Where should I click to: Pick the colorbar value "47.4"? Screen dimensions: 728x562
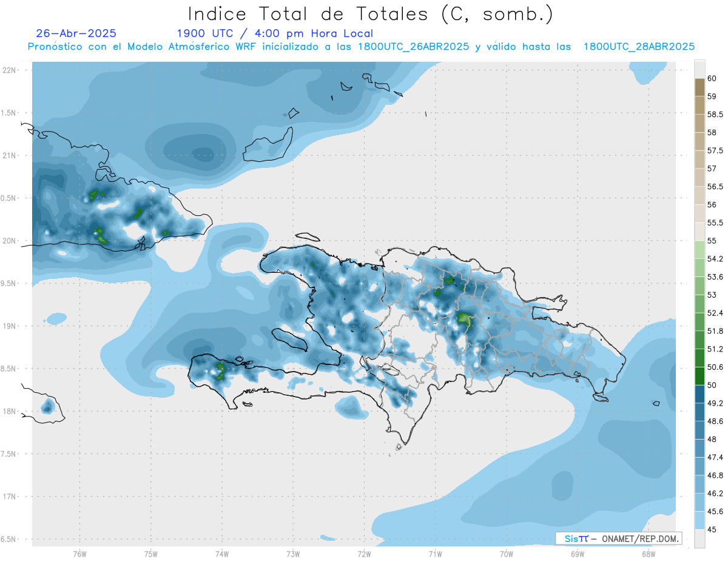coord(715,457)
